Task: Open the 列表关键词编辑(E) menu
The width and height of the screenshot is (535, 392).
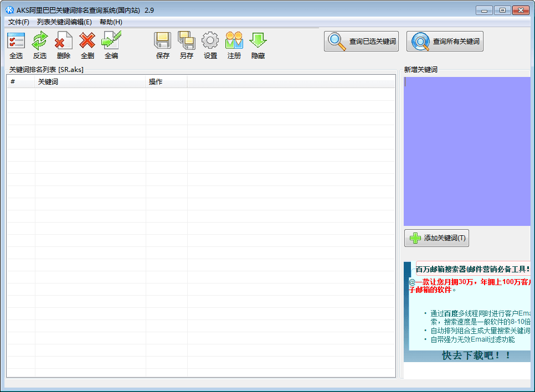Action: pos(64,22)
